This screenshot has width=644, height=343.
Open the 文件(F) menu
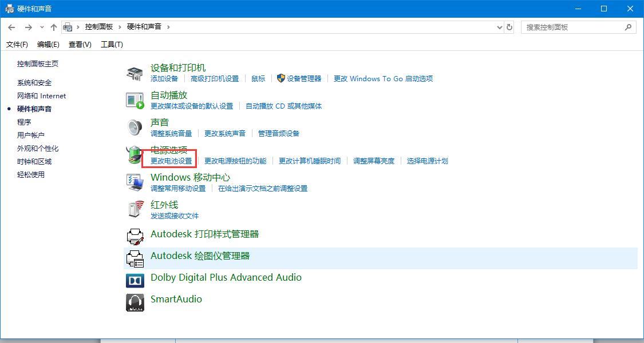click(17, 44)
